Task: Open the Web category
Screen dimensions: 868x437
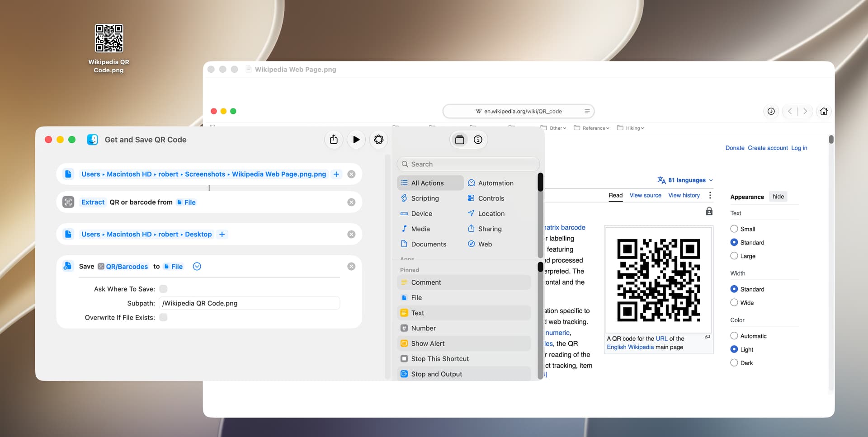Action: click(480, 244)
